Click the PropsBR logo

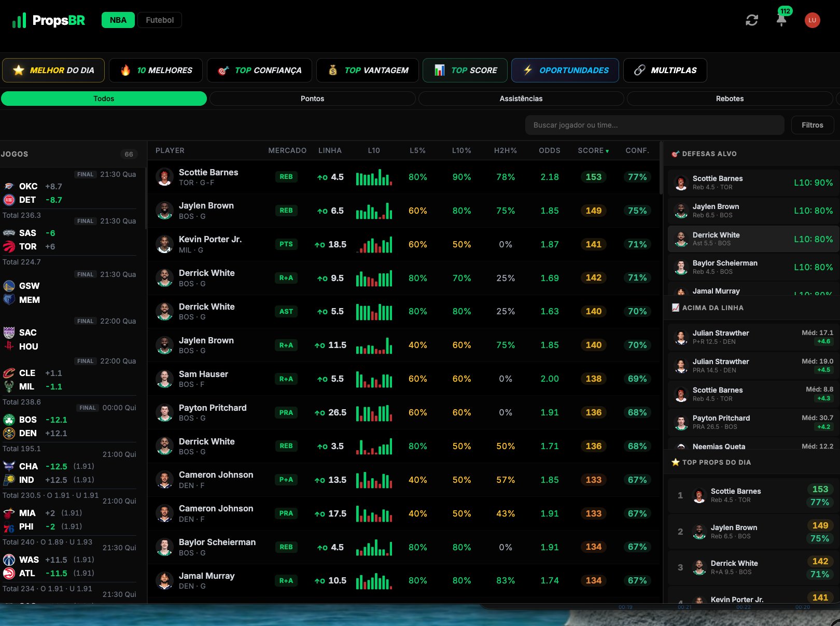49,20
